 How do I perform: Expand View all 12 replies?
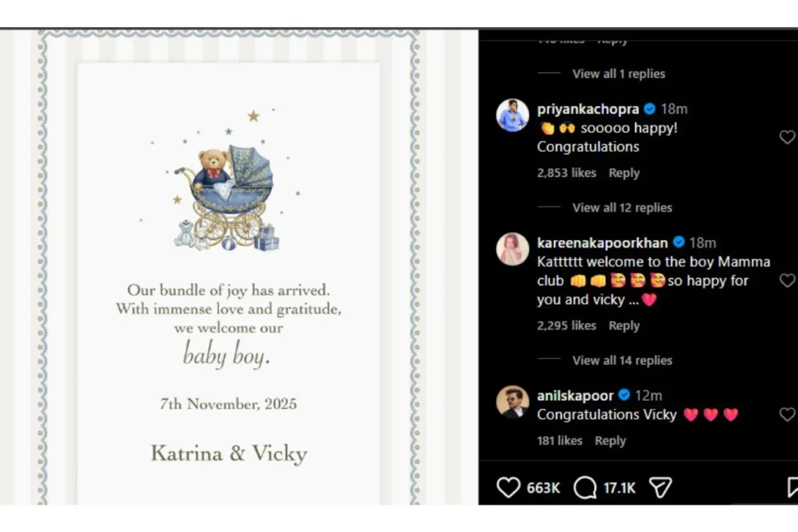[622, 207]
